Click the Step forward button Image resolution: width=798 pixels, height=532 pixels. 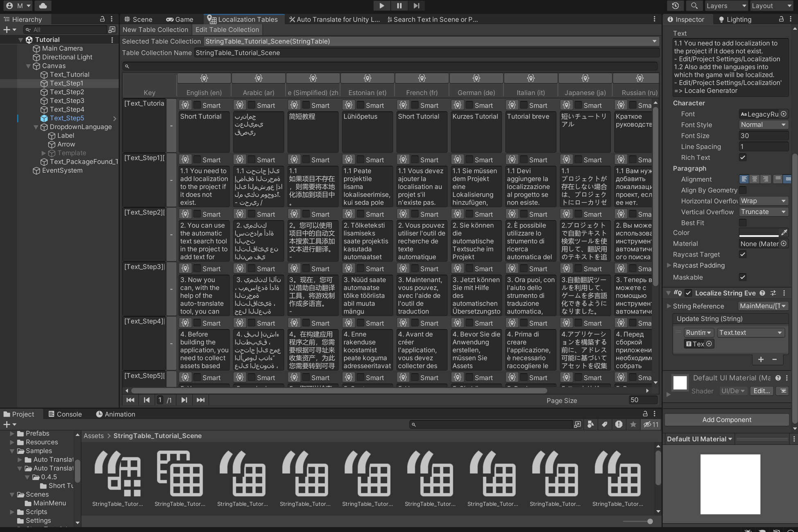point(417,6)
